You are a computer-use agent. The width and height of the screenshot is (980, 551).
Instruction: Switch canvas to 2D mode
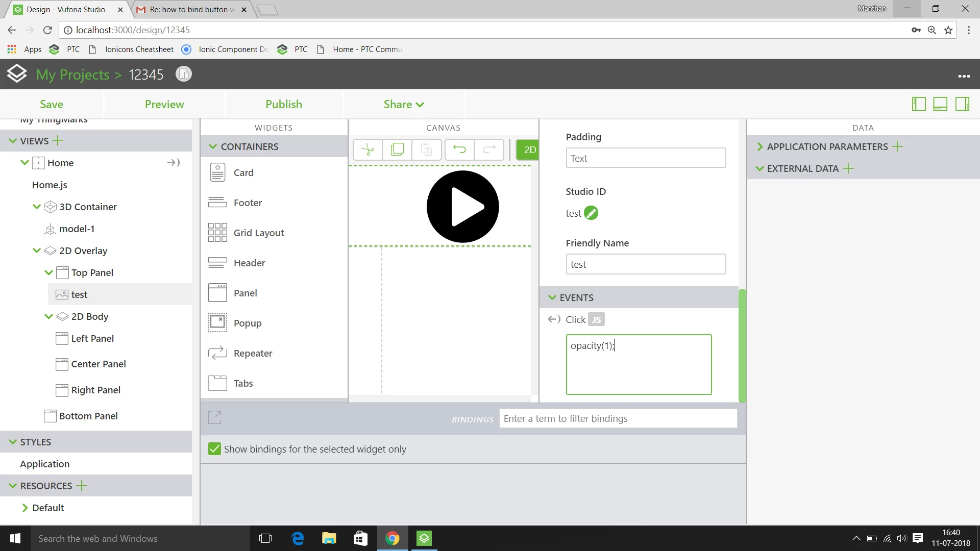(529, 149)
